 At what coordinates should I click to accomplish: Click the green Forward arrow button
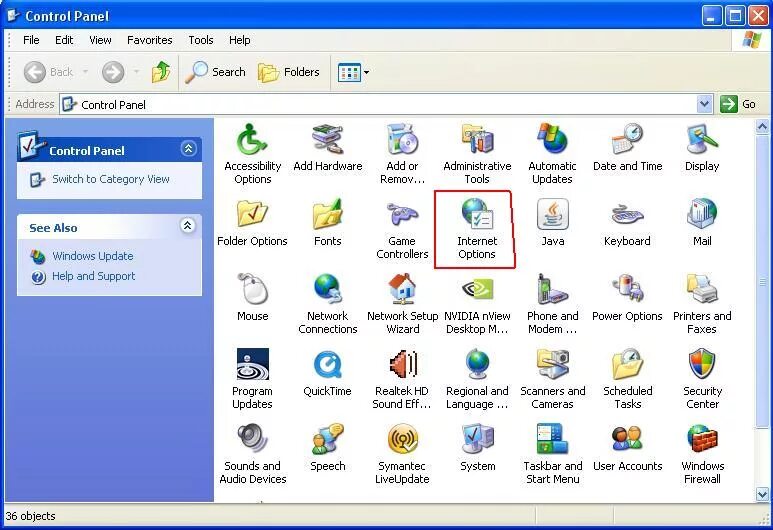(x=113, y=72)
